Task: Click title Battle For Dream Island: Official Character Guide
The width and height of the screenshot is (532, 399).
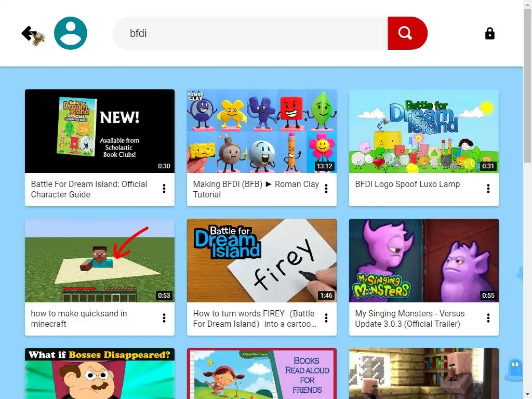Action: point(89,189)
